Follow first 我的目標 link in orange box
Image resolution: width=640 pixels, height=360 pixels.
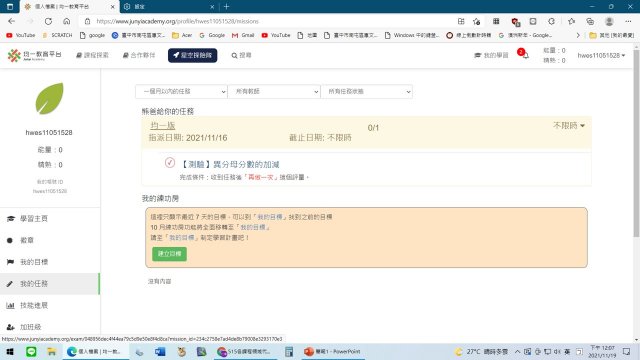(270, 217)
